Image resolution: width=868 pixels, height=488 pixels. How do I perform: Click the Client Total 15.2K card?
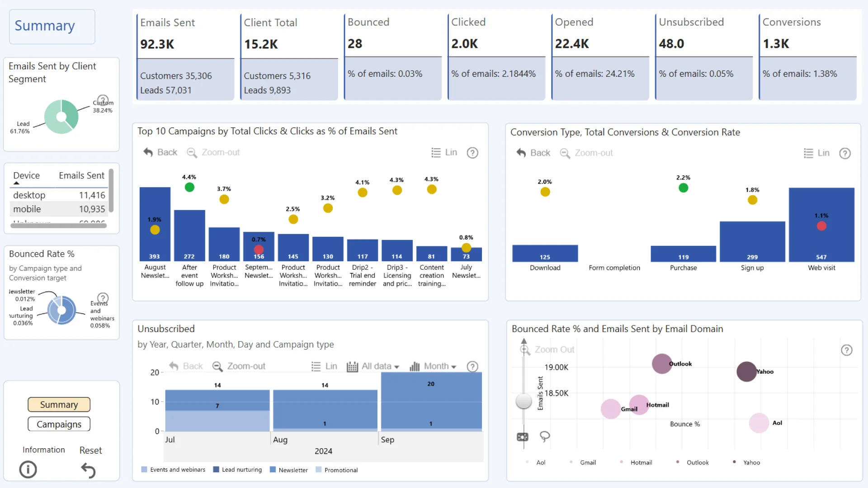(289, 56)
